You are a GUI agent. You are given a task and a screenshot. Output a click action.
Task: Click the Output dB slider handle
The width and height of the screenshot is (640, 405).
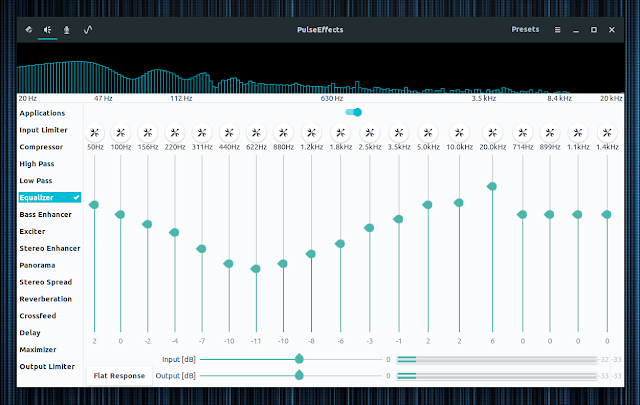(299, 375)
